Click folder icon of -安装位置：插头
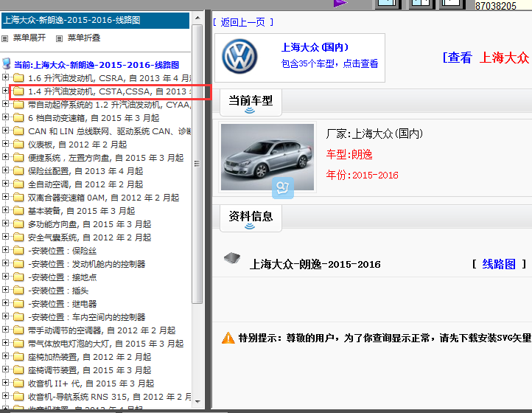The image size is (532, 413). tap(18, 290)
